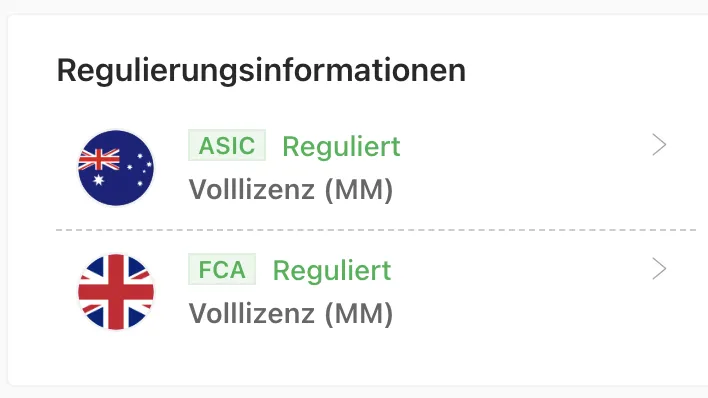Click the dashed separator between regulators

click(x=376, y=230)
